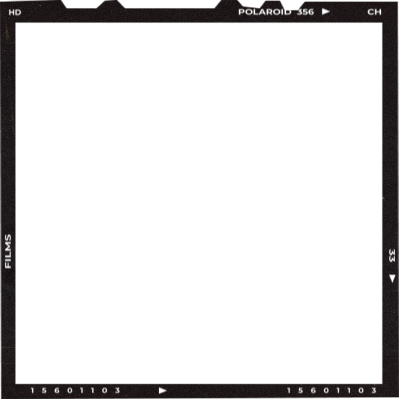Click the bottom-right 15601103 serial number

point(332,390)
